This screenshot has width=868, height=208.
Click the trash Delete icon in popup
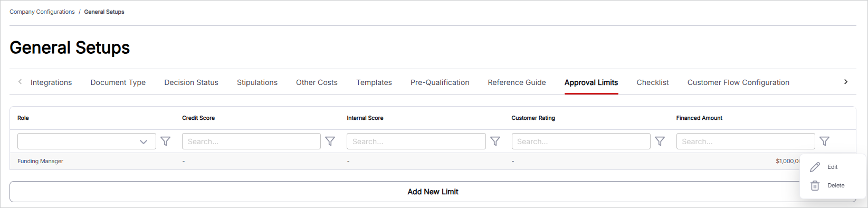coord(815,185)
